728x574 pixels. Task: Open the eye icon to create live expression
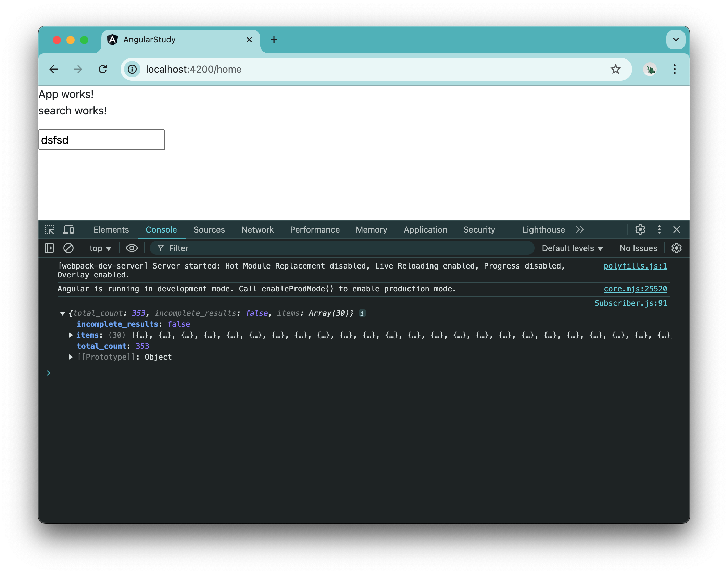pyautogui.click(x=131, y=248)
